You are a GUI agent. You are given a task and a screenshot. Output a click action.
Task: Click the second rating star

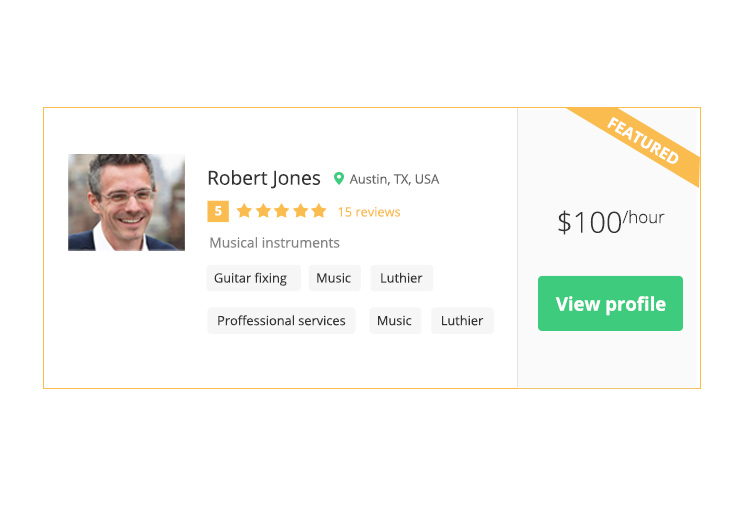[x=263, y=211]
